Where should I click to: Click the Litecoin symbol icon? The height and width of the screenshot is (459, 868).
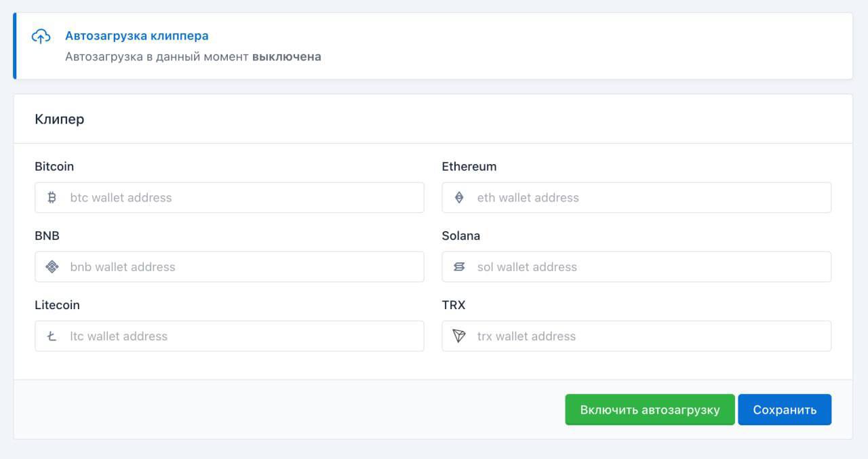click(52, 336)
